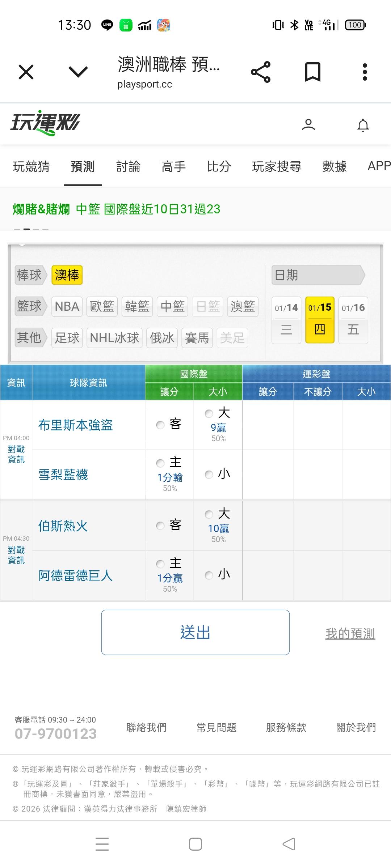This screenshot has width=391, height=868.
Task: Pick the 01/15 四 date
Action: (x=320, y=320)
